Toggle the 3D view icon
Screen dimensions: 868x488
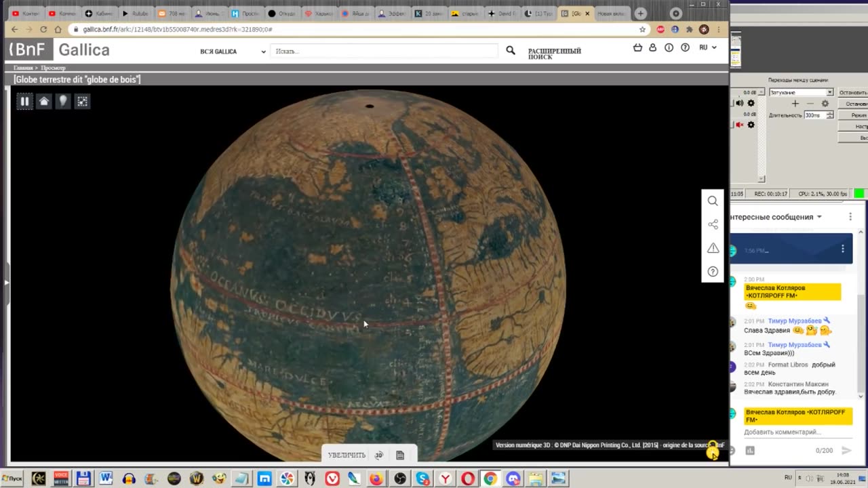tap(379, 455)
